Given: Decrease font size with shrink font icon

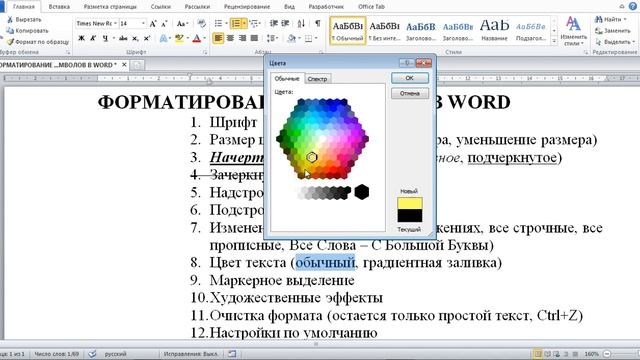Looking at the screenshot, I should click(x=164, y=24).
